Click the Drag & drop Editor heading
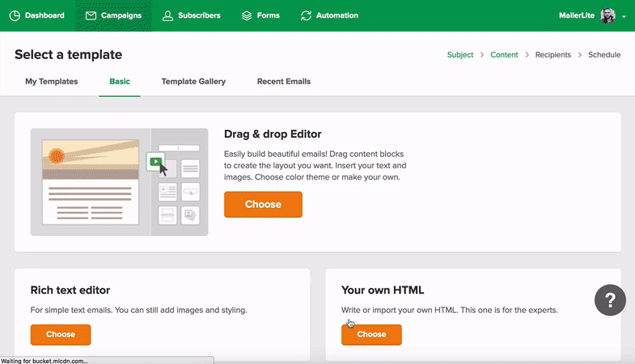The image size is (635, 364). (x=273, y=134)
